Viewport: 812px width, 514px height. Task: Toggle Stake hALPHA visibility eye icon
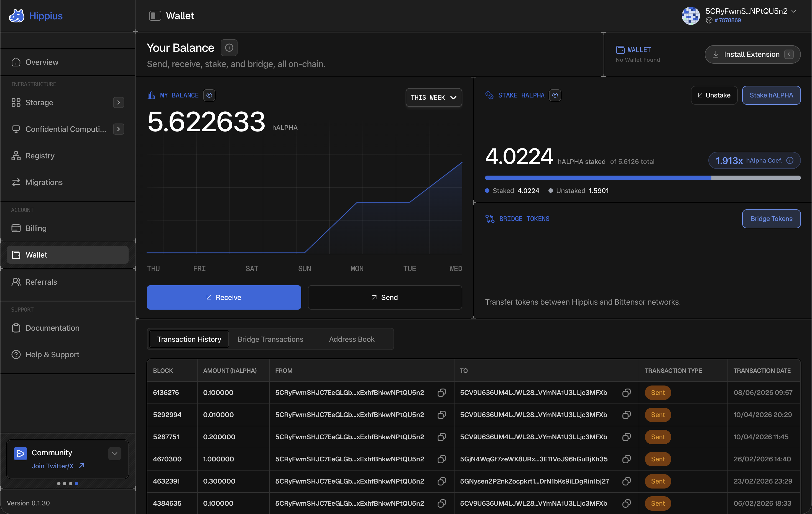click(555, 95)
